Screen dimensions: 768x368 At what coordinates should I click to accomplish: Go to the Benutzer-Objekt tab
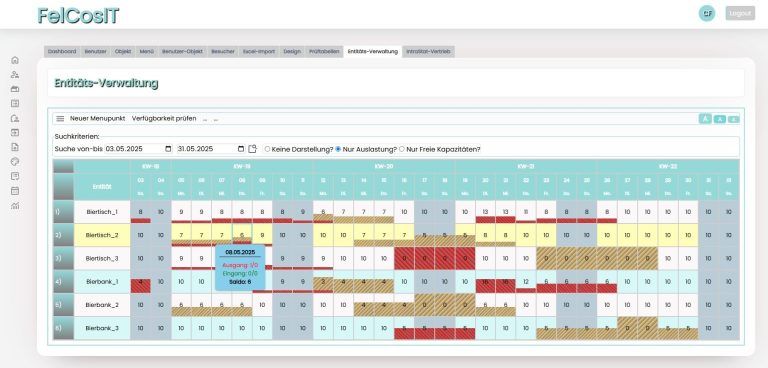[182, 51]
